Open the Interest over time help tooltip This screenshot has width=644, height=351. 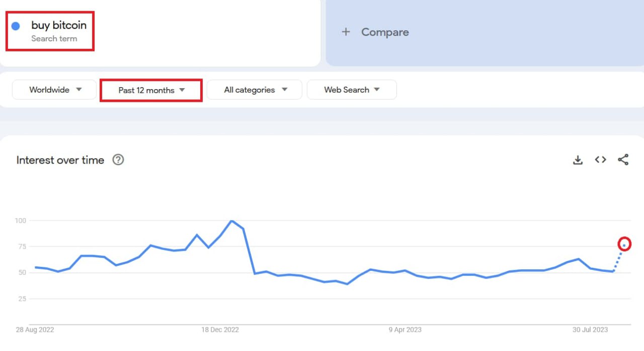118,160
